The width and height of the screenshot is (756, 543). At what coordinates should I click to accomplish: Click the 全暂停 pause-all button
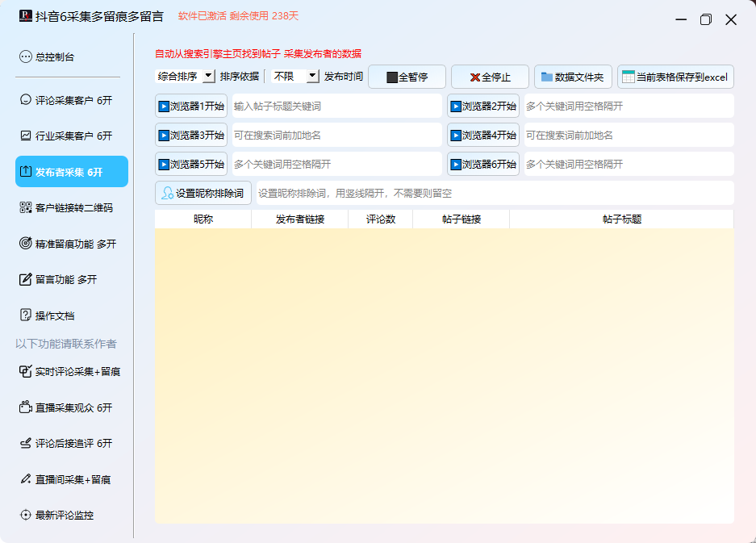407,77
